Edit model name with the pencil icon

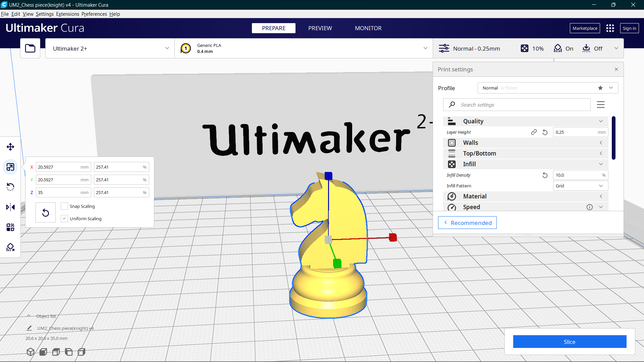(29, 328)
